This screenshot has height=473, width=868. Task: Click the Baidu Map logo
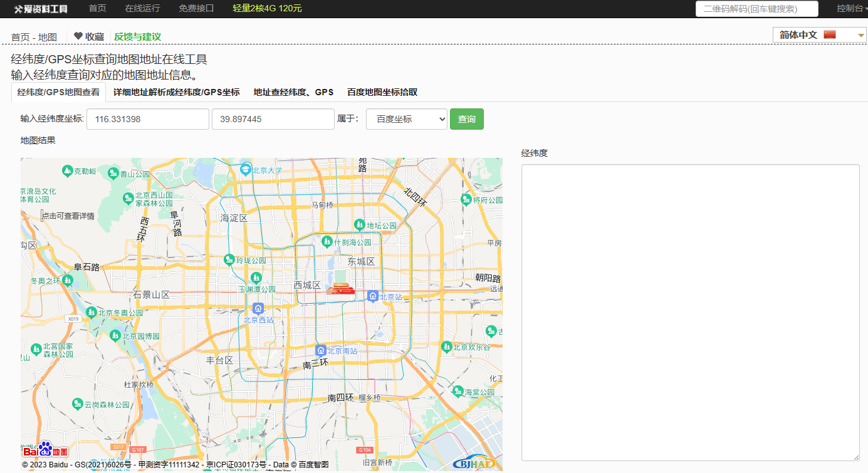(45, 450)
